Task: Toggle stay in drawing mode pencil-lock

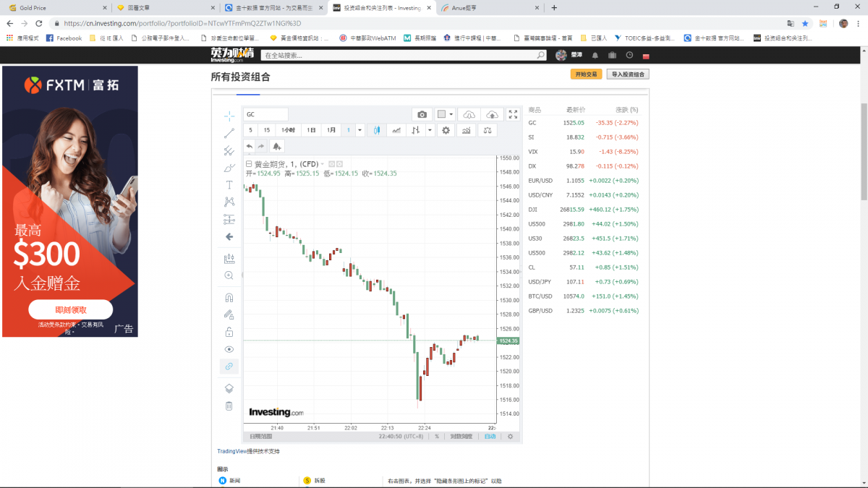Action: click(229, 314)
